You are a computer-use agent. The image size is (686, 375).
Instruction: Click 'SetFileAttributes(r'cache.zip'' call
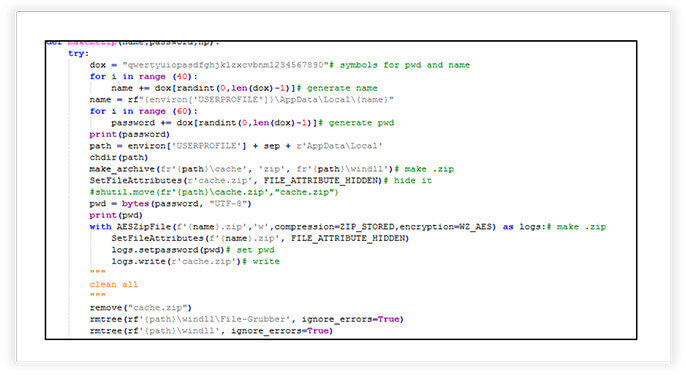coord(236,181)
